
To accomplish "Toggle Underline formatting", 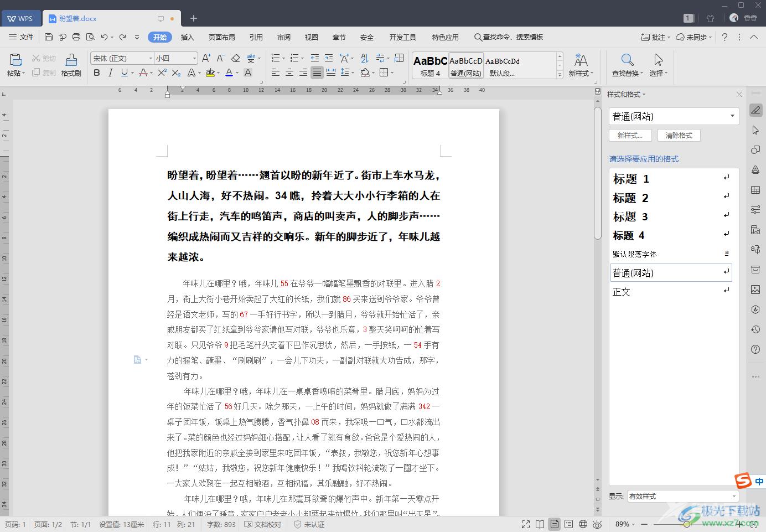I will point(125,73).
